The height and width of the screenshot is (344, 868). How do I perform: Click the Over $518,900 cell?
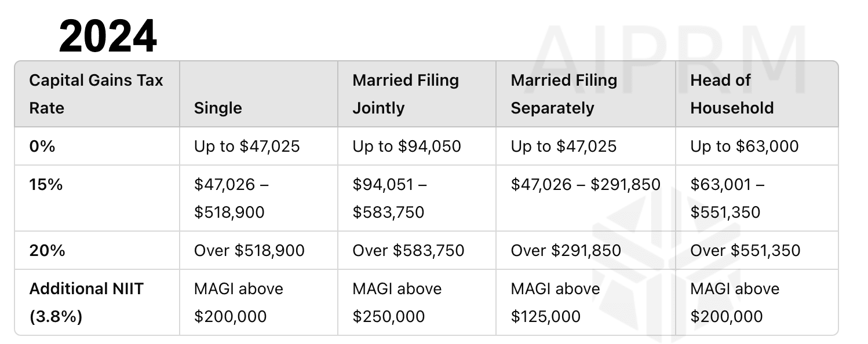249,250
